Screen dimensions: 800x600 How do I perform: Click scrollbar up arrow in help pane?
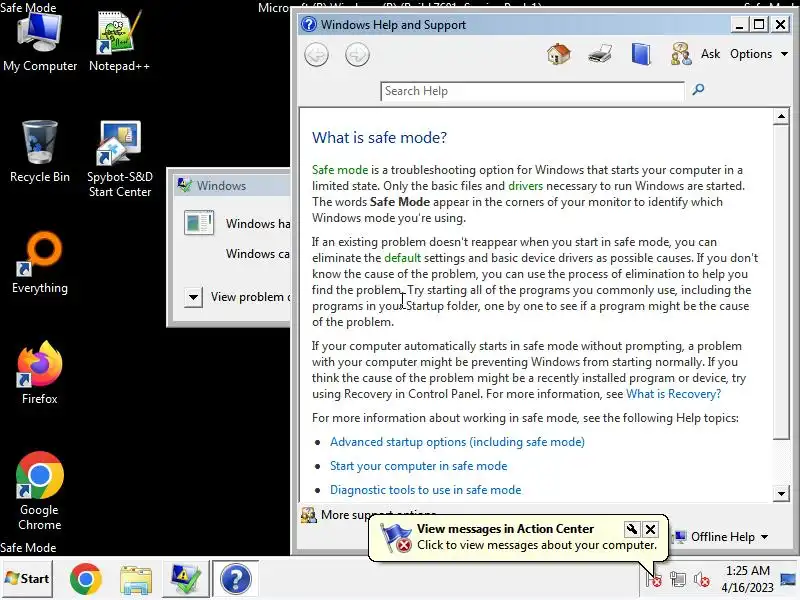(781, 116)
